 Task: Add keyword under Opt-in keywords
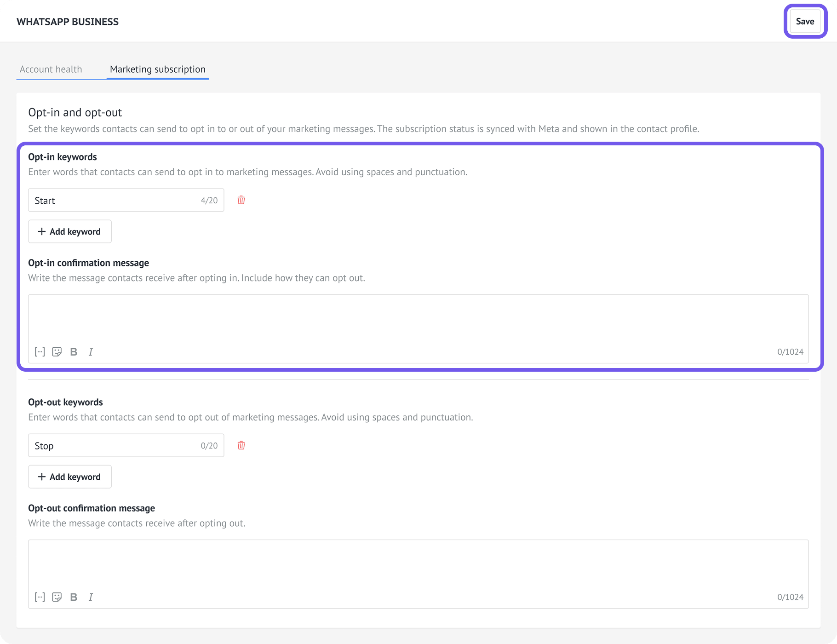coord(70,231)
